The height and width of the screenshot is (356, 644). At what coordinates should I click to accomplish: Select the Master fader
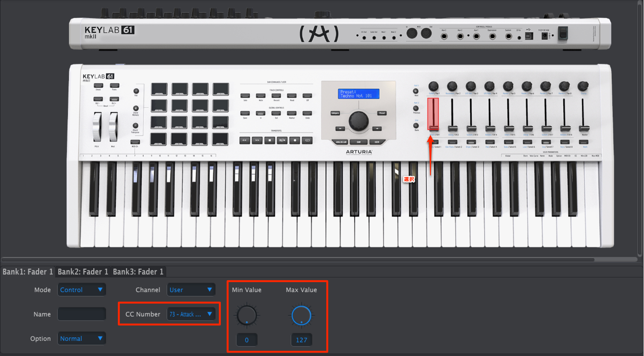tap(584, 115)
